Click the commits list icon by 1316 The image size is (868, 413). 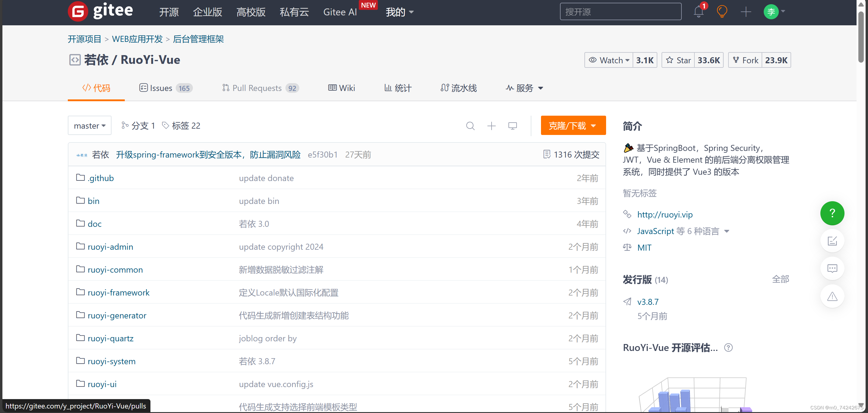coord(546,155)
